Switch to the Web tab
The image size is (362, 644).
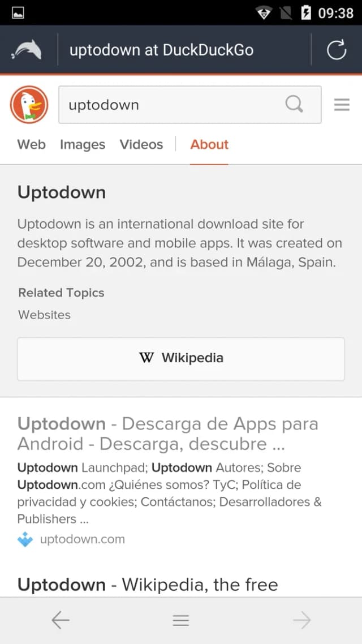pyautogui.click(x=31, y=144)
